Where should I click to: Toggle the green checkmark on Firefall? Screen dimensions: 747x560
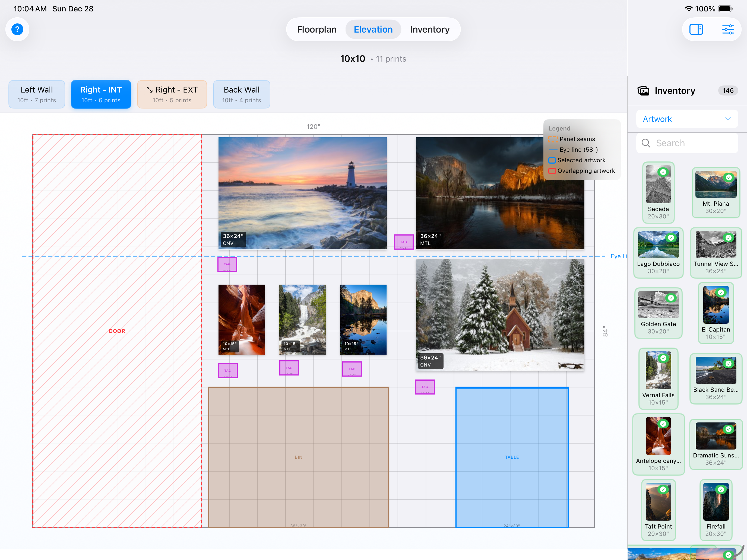tap(721, 489)
